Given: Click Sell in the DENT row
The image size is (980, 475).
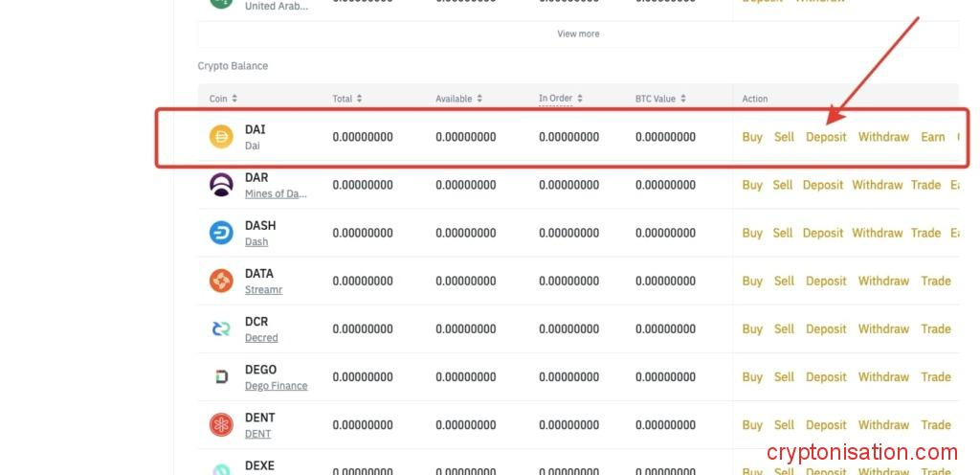Looking at the screenshot, I should click(784, 424).
